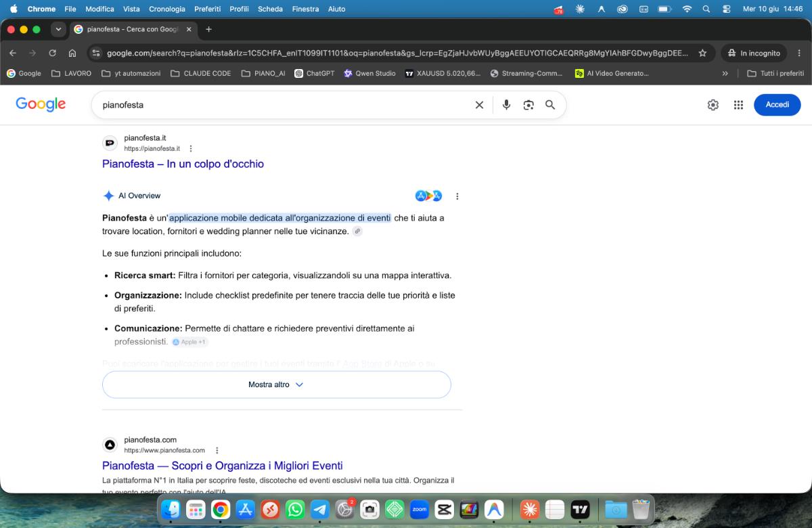Open the 'Apple +1' source chip
Image resolution: width=812 pixels, height=528 pixels.
(189, 342)
